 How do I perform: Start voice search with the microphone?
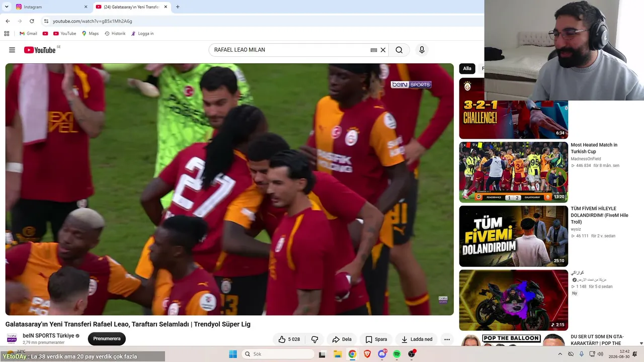pos(422,50)
